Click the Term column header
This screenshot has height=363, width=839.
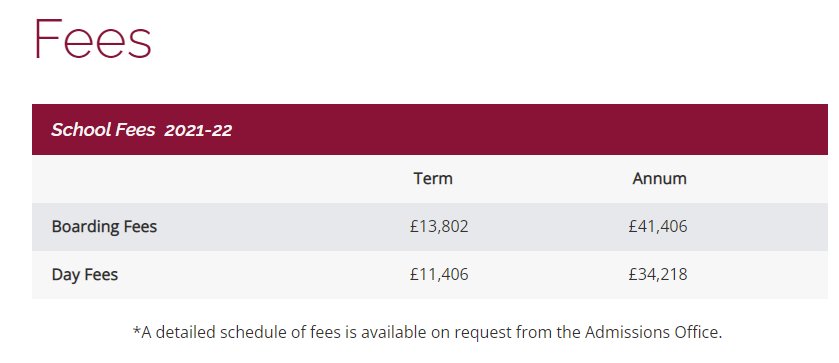(433, 178)
